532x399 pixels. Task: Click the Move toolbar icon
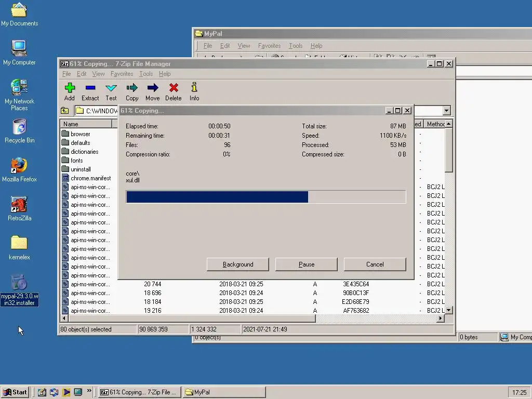tap(153, 91)
